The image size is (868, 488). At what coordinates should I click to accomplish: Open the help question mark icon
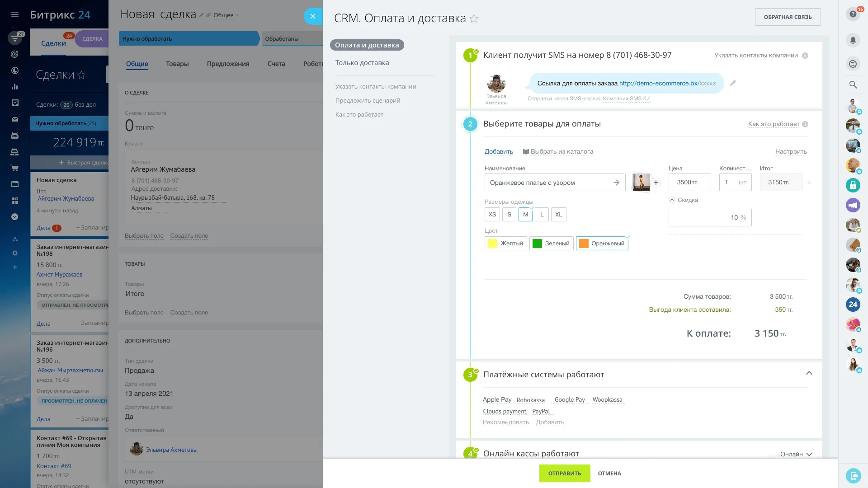point(853,14)
